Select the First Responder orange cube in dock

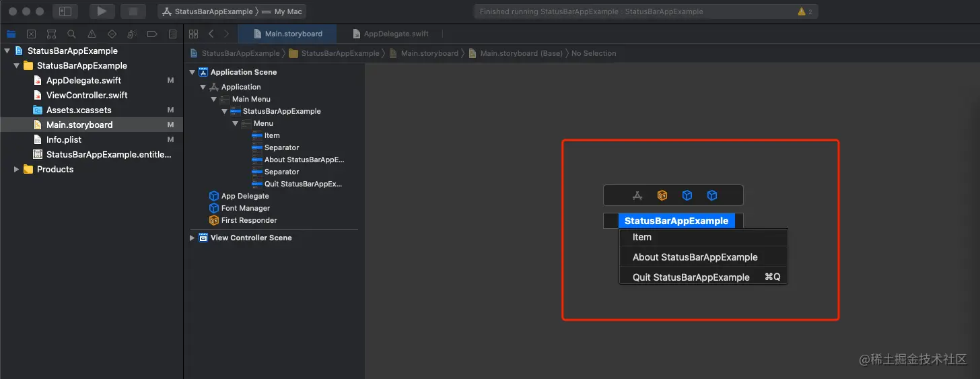click(662, 195)
